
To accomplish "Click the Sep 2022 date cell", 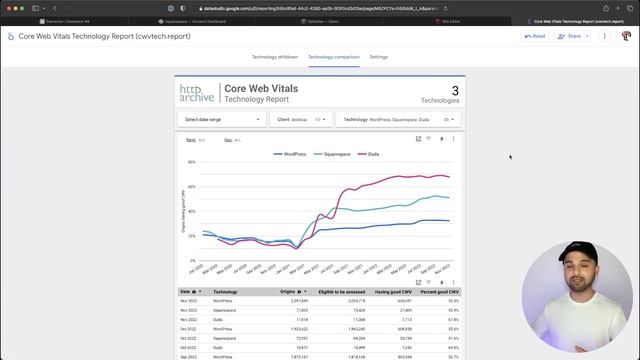I will 188,357.
